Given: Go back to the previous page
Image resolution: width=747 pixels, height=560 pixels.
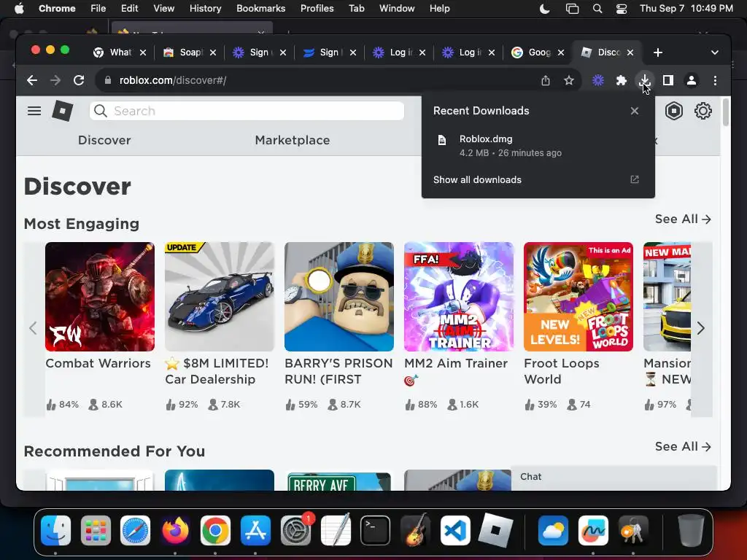Looking at the screenshot, I should [32, 80].
